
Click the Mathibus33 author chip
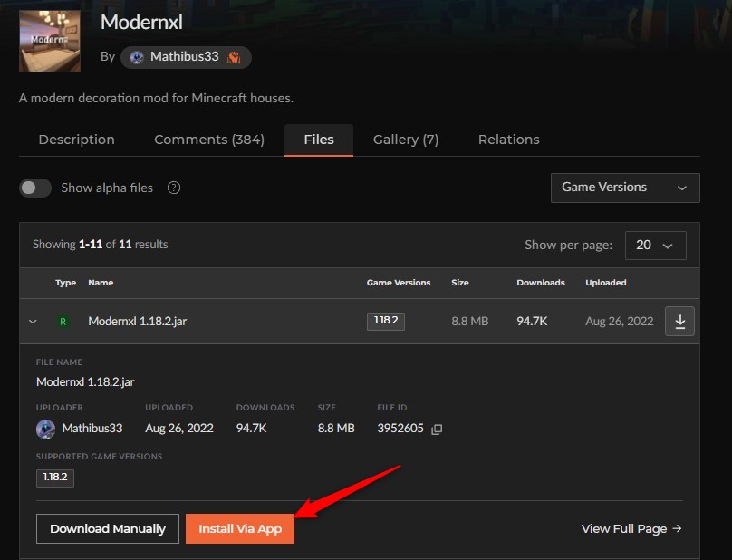(x=186, y=57)
